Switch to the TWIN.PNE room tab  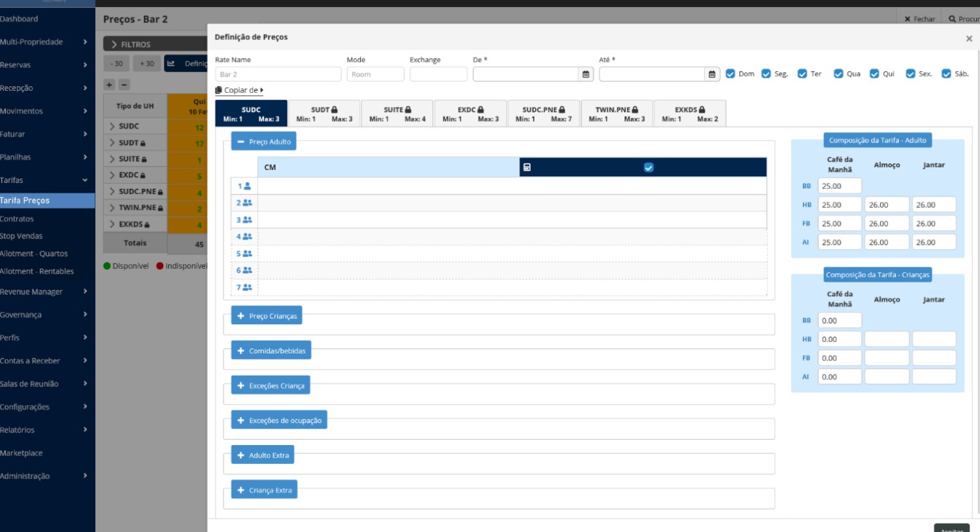[x=617, y=114]
